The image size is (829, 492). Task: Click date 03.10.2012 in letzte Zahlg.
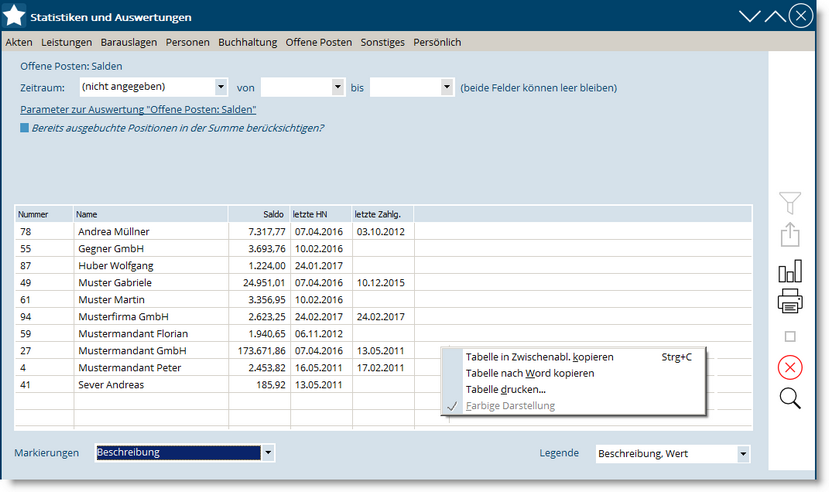tap(381, 231)
